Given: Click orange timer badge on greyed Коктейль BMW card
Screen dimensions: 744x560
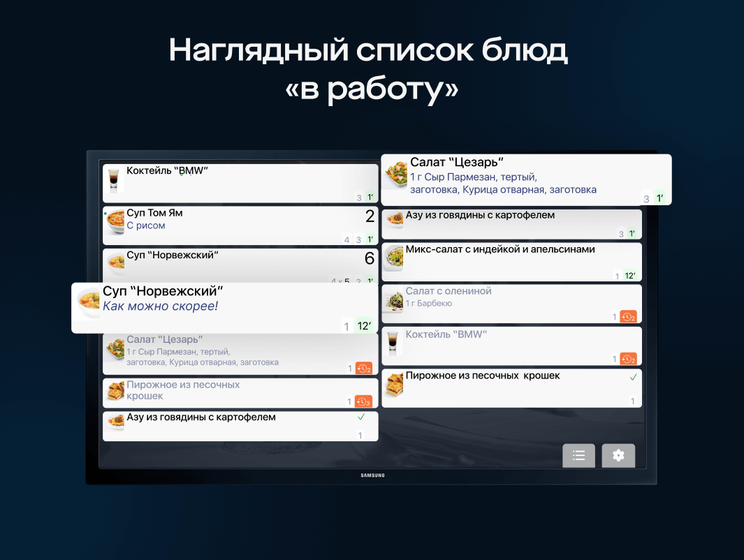Looking at the screenshot, I should [628, 359].
